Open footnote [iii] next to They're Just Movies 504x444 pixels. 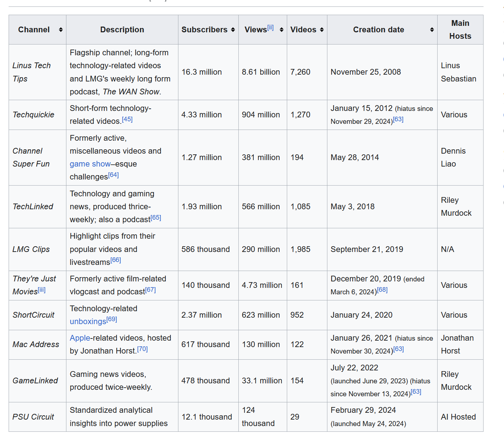pos(42,290)
